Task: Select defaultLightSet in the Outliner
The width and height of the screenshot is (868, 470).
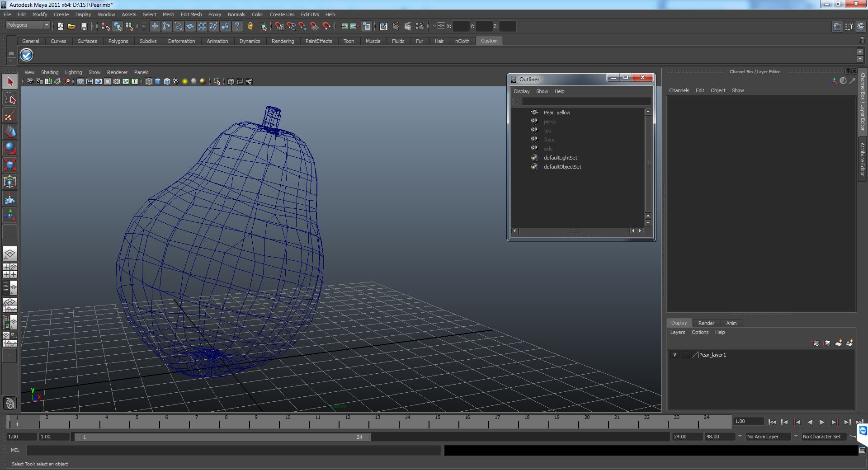Action: point(560,158)
